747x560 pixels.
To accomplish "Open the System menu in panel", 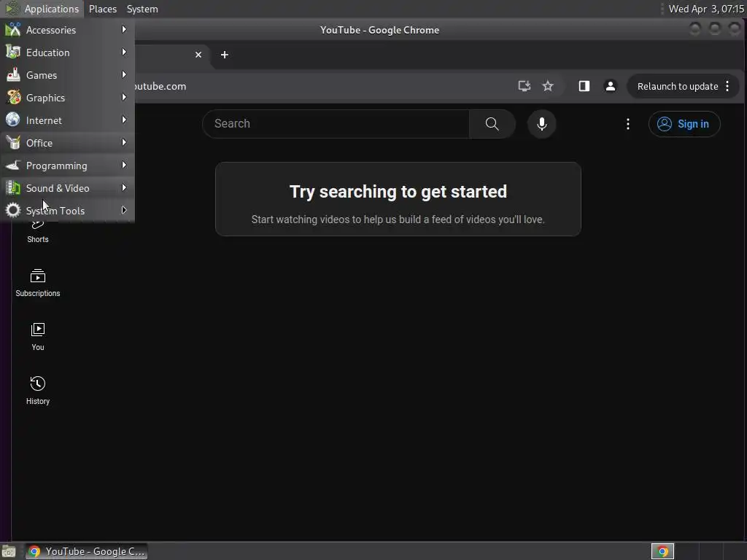I will pos(142,9).
